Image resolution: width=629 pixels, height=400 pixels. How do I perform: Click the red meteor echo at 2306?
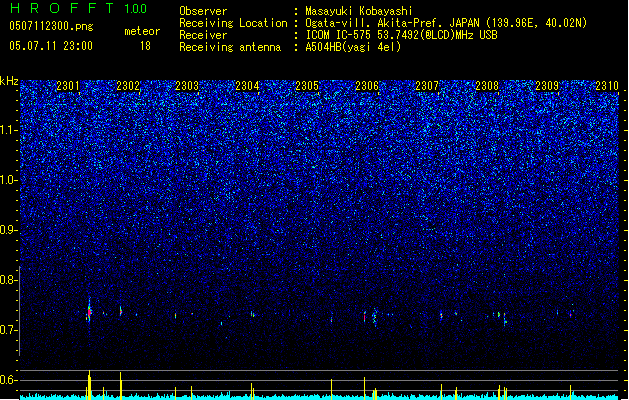click(x=365, y=317)
